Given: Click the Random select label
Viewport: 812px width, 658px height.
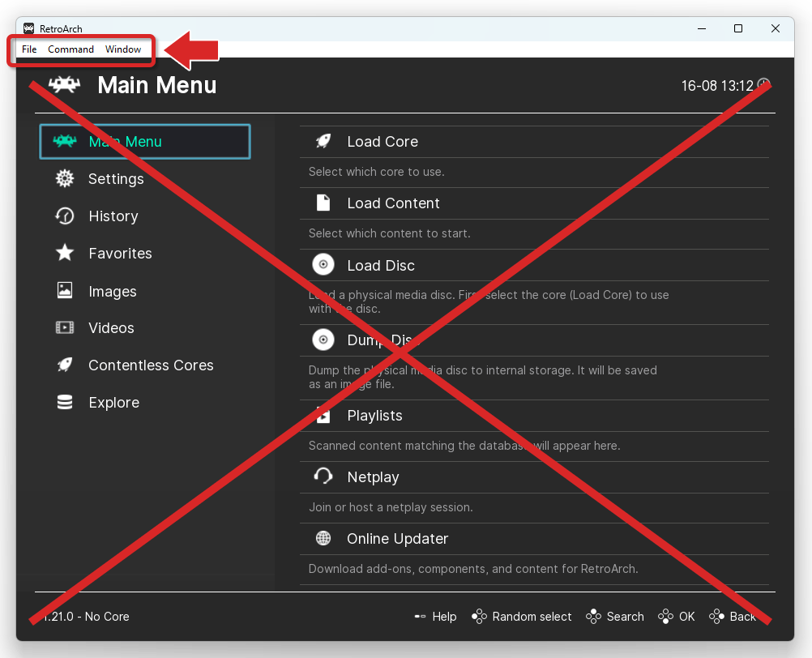Looking at the screenshot, I should point(532,617).
